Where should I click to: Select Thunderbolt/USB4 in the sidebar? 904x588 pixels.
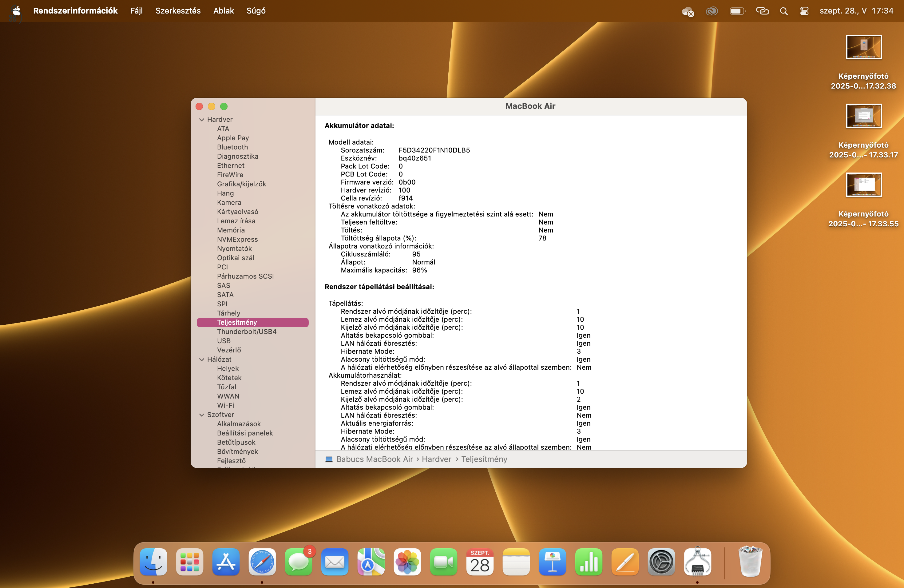247,332
